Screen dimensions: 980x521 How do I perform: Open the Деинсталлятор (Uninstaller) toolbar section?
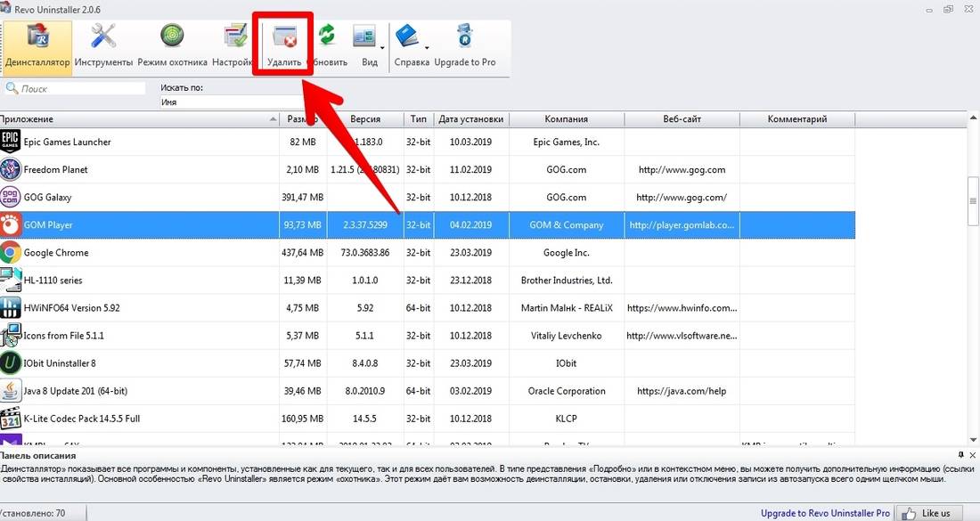point(37,45)
